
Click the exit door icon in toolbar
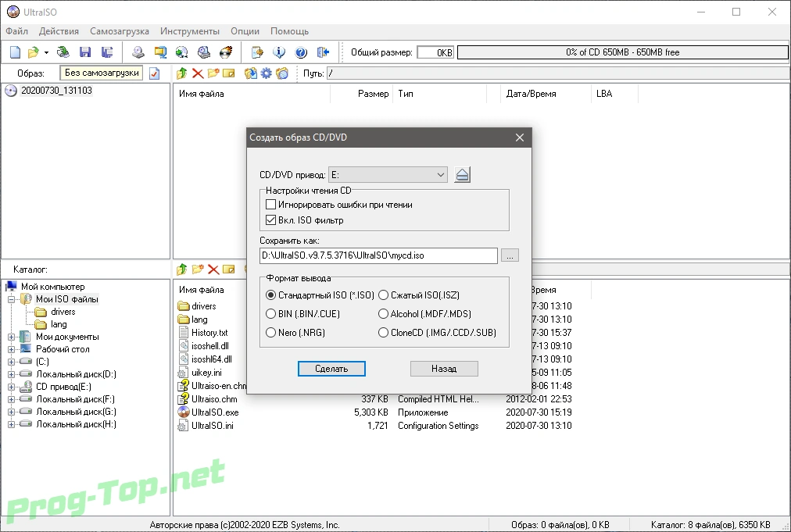[x=323, y=52]
